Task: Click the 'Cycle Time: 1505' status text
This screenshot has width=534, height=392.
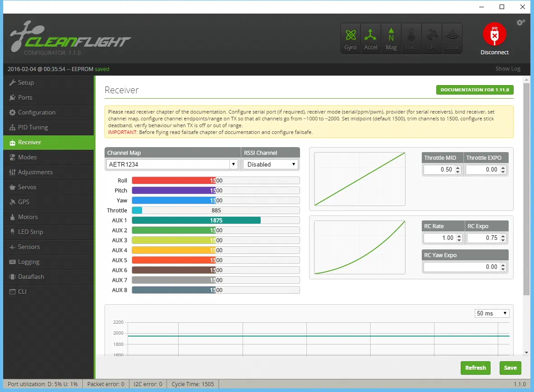Action: point(193,384)
